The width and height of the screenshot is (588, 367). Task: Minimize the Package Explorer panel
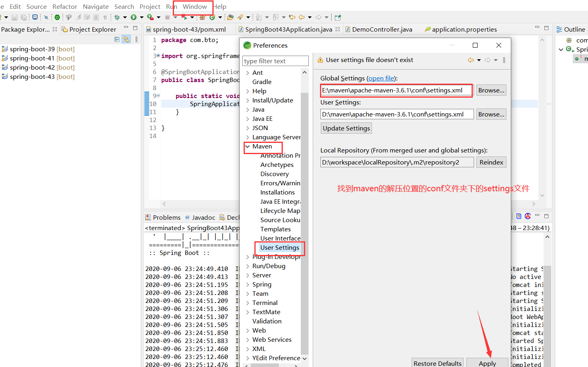(126, 28)
